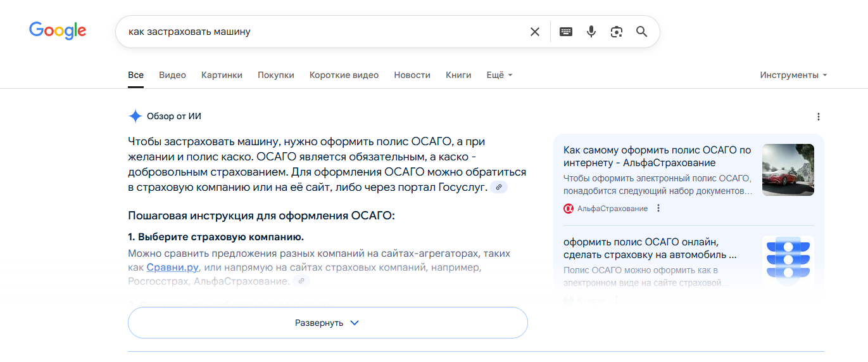Click source link chip after АльфаСтрахование text

[x=301, y=281]
